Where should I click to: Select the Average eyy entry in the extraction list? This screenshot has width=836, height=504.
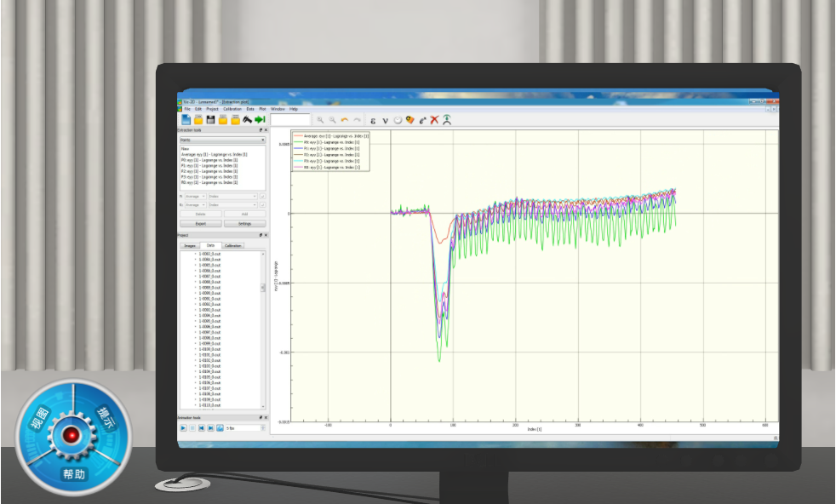pyautogui.click(x=213, y=153)
